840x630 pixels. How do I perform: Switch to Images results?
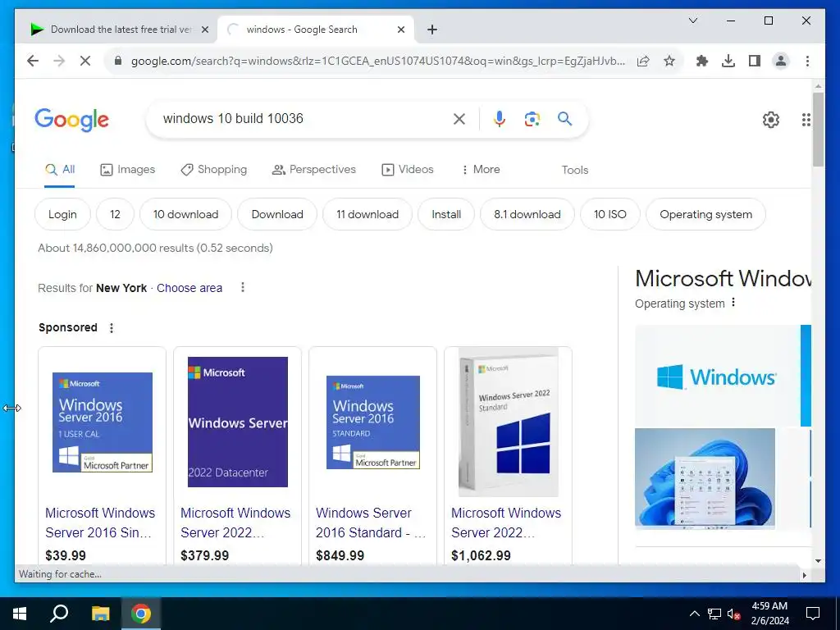(127, 170)
